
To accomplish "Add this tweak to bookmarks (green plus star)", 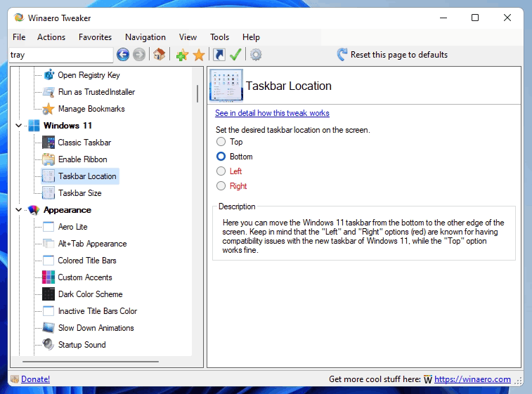I will coord(182,55).
